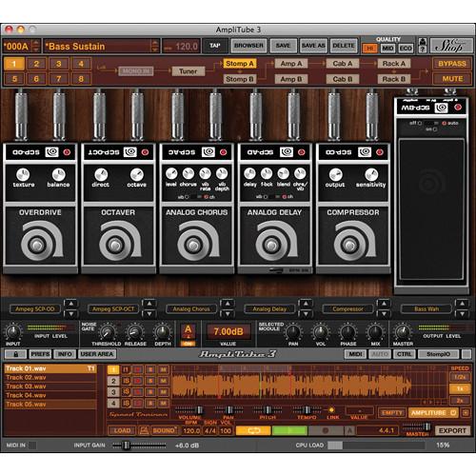Image resolution: width=476 pixels, height=476 pixels.
Task: Click the 120.0 BPM field in the Speed Trainer
Action: tap(191, 431)
